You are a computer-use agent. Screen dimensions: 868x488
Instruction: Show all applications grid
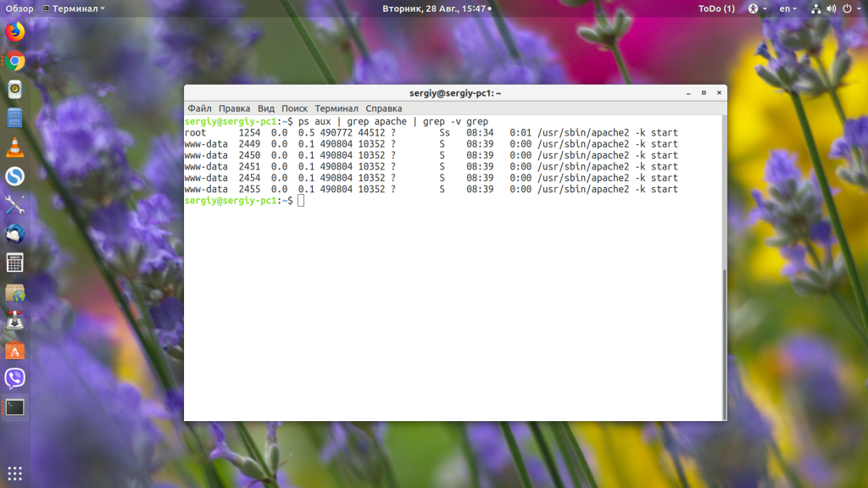tap(15, 473)
